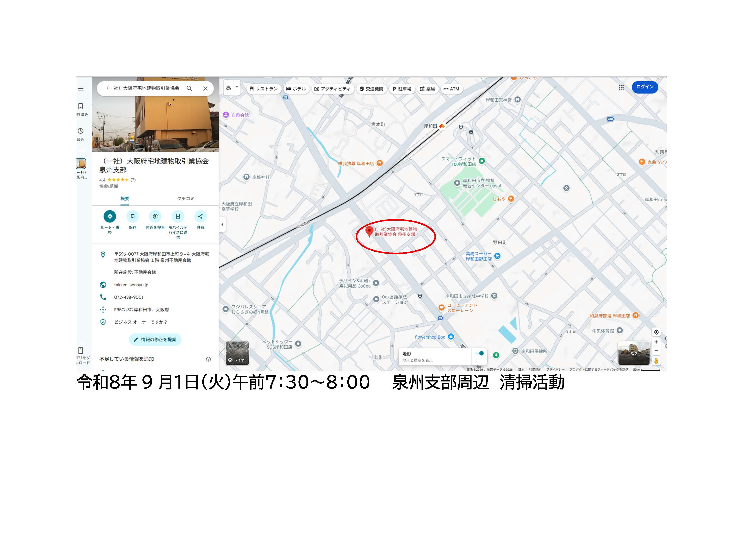The width and height of the screenshot is (756, 535).
Task: Open input method dropdown arrow next to あ
Action: point(237,87)
